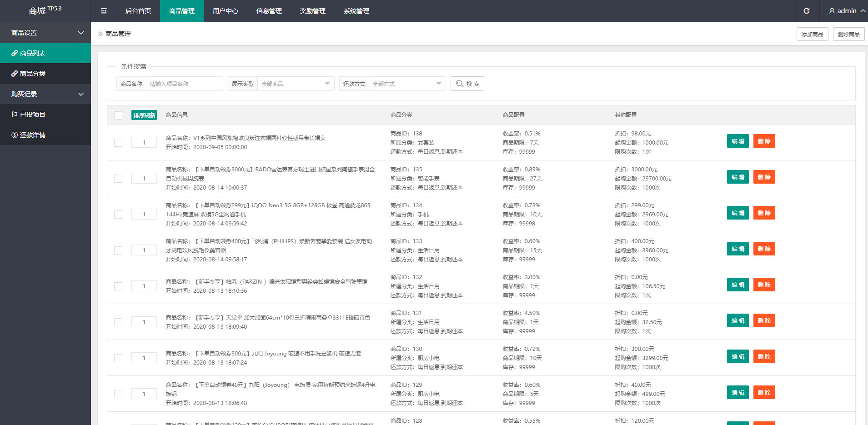Open the 奖励管理 navigation menu

tap(313, 10)
